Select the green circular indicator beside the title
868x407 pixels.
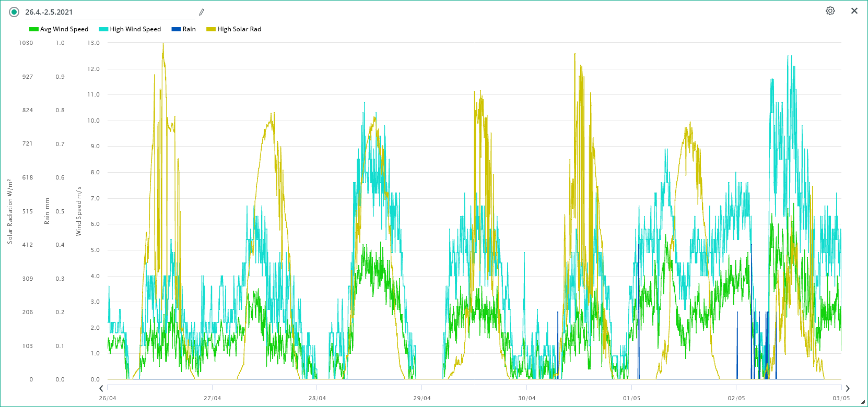coord(14,12)
